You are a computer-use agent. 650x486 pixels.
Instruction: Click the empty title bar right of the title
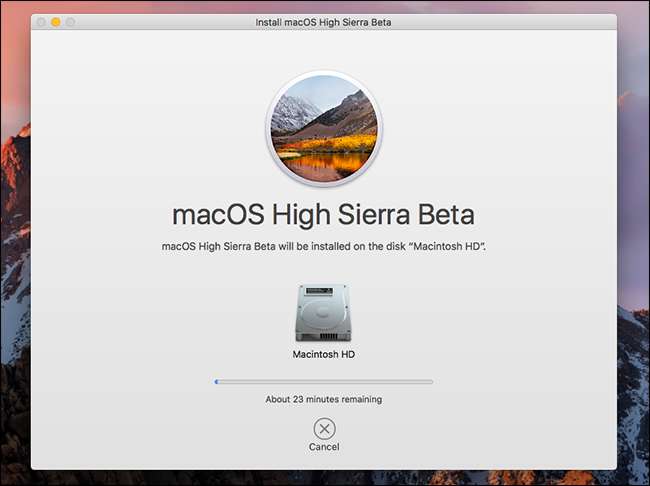click(520, 21)
